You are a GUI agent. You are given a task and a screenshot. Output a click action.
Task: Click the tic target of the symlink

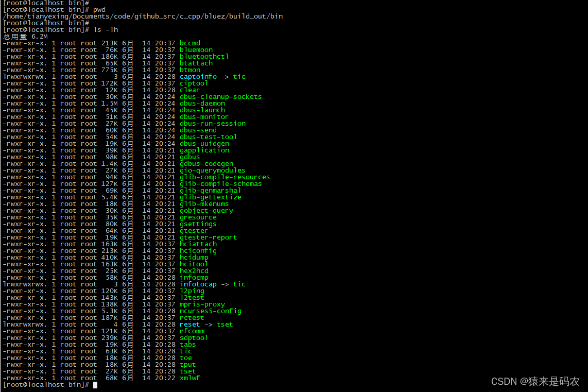239,76
